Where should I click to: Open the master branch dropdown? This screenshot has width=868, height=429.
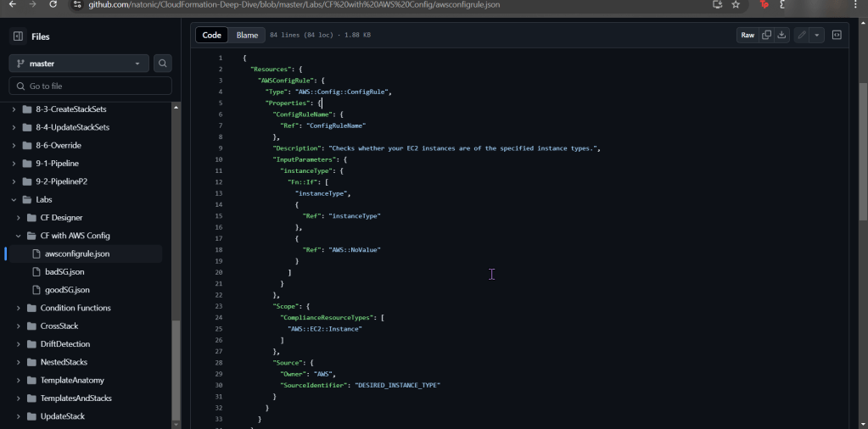click(x=79, y=64)
